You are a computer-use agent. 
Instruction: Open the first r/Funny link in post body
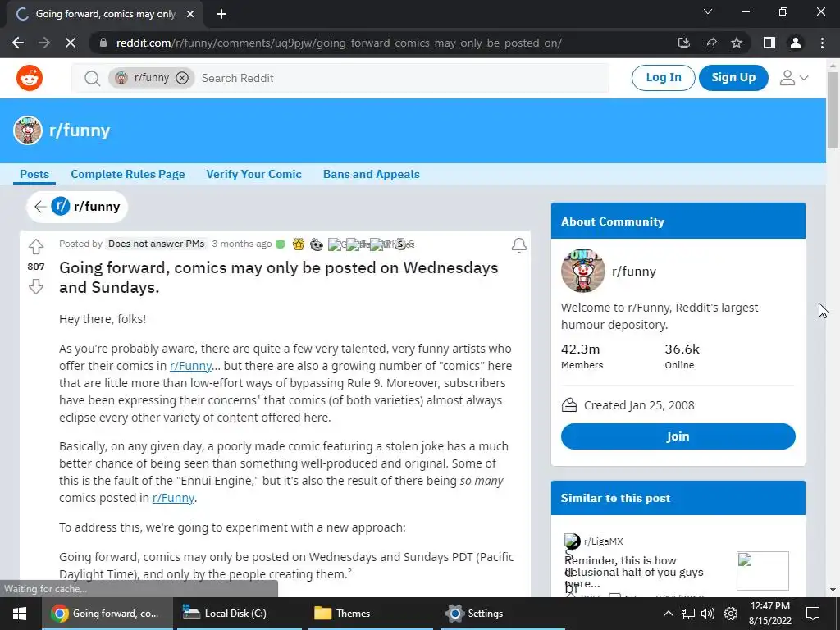(190, 366)
